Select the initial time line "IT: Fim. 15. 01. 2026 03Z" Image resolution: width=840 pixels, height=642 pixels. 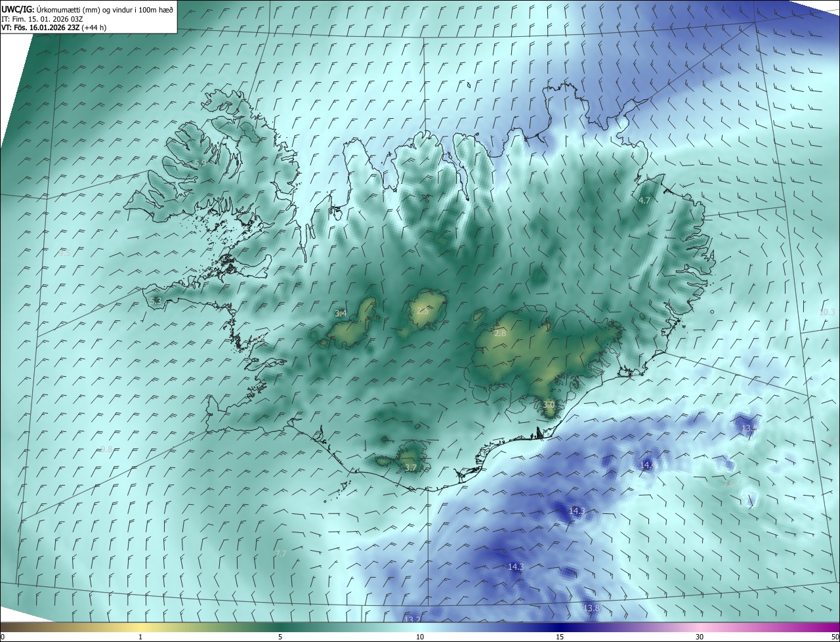42,19
